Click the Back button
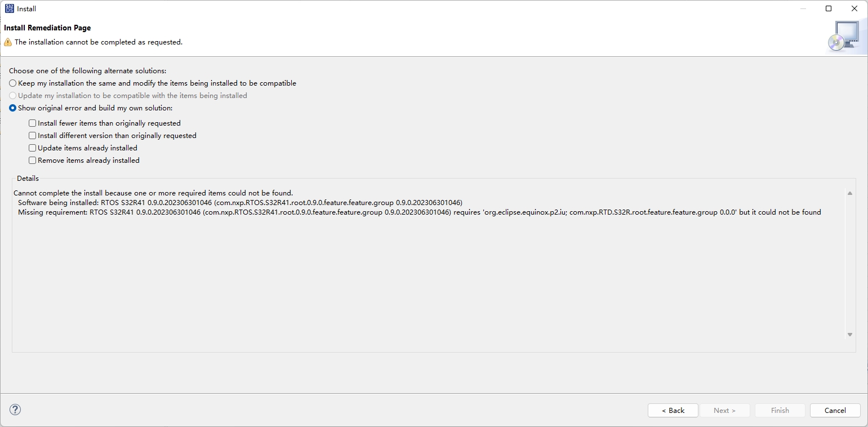The width and height of the screenshot is (868, 427). click(673, 410)
